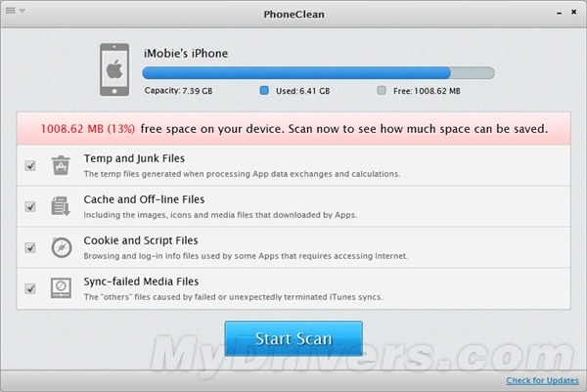Click the gray Free legend swatch
Image resolution: width=587 pixels, height=392 pixels.
pyautogui.click(x=382, y=90)
